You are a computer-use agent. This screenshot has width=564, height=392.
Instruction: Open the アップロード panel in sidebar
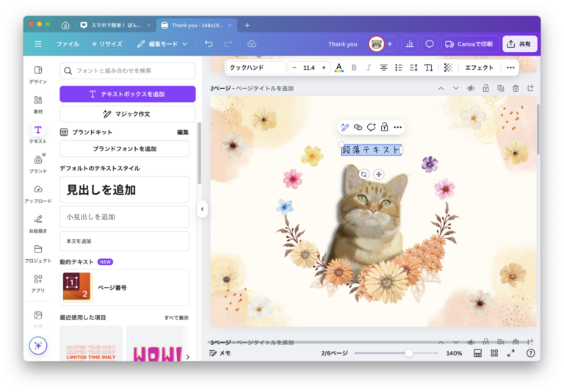[x=37, y=193]
